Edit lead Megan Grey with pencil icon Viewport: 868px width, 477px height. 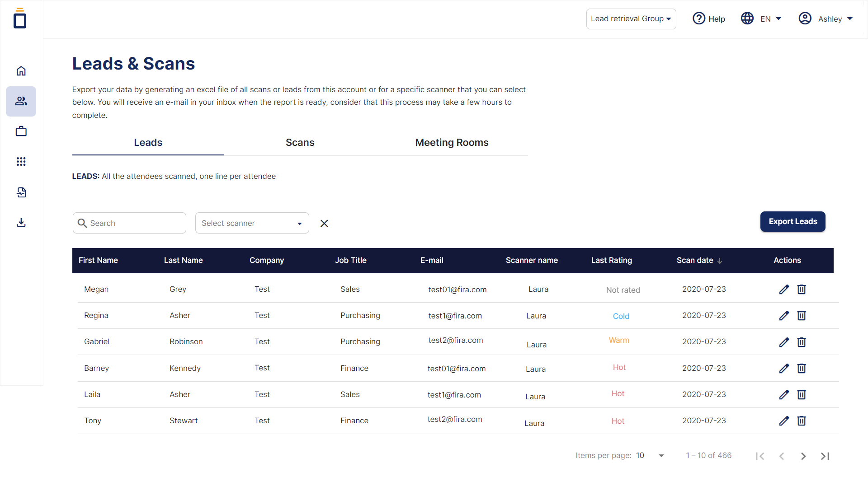click(x=784, y=290)
